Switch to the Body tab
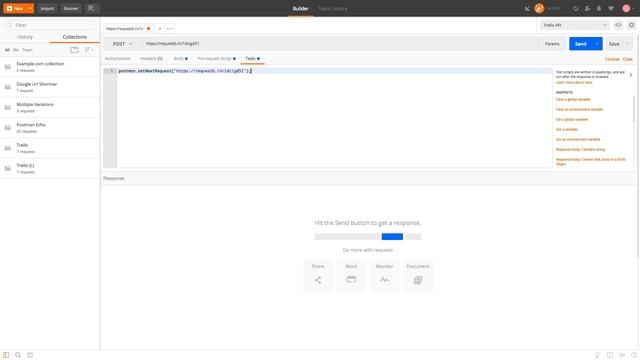This screenshot has width=640, height=360. click(180, 59)
